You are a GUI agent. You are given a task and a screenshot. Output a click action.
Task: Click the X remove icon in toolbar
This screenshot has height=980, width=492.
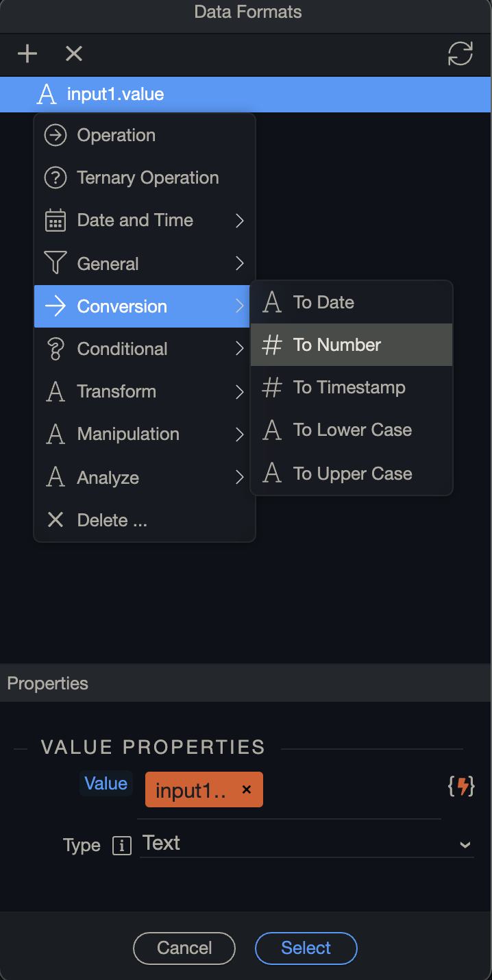point(74,53)
